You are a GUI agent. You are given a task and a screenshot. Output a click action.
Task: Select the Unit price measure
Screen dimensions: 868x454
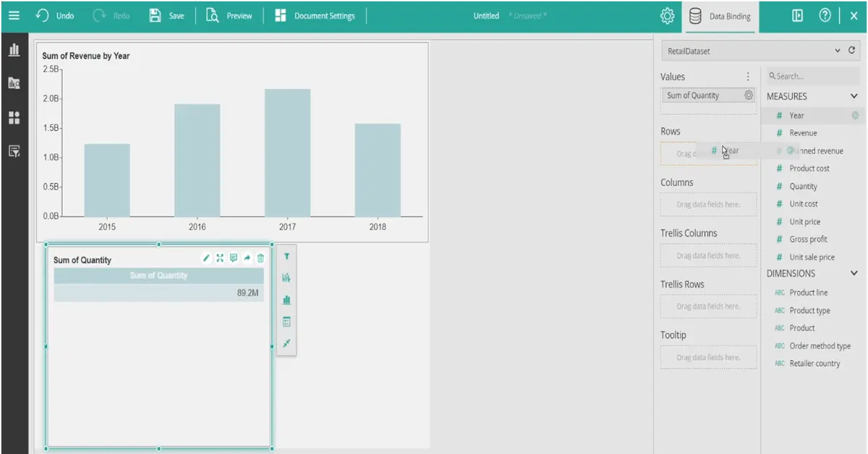tap(804, 222)
